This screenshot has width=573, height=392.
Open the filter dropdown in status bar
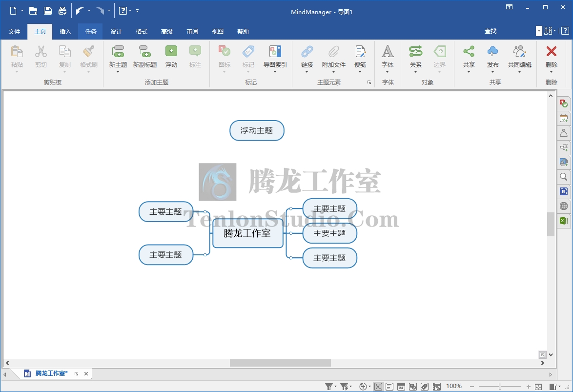[330, 387]
